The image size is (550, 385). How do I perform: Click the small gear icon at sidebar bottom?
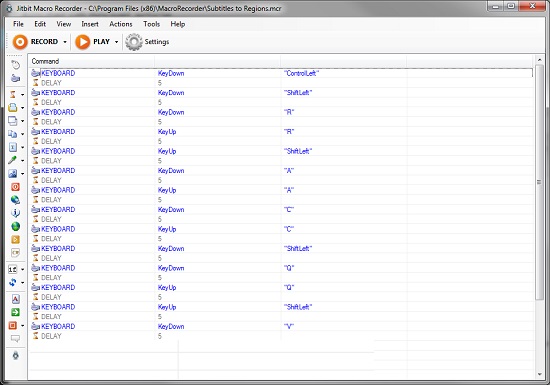click(x=15, y=356)
